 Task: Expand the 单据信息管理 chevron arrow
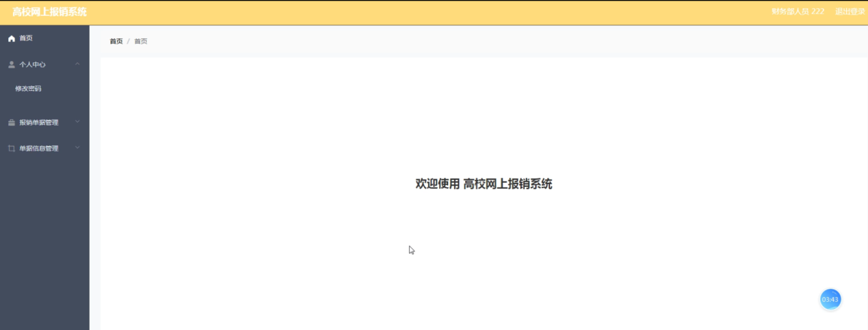[x=77, y=148]
